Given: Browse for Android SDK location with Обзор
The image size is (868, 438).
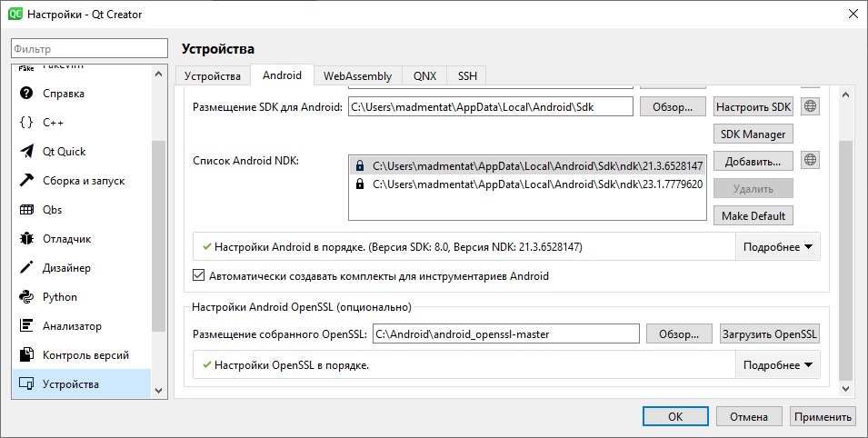Looking at the screenshot, I should (673, 107).
